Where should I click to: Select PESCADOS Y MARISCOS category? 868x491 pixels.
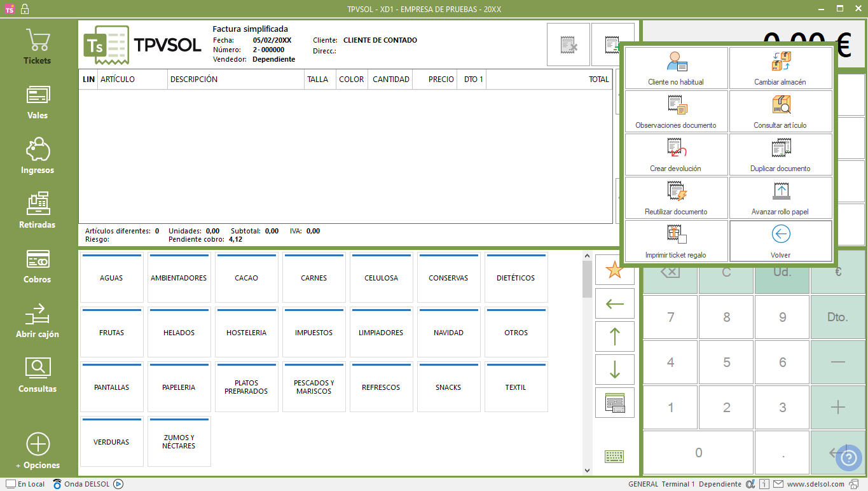point(314,387)
